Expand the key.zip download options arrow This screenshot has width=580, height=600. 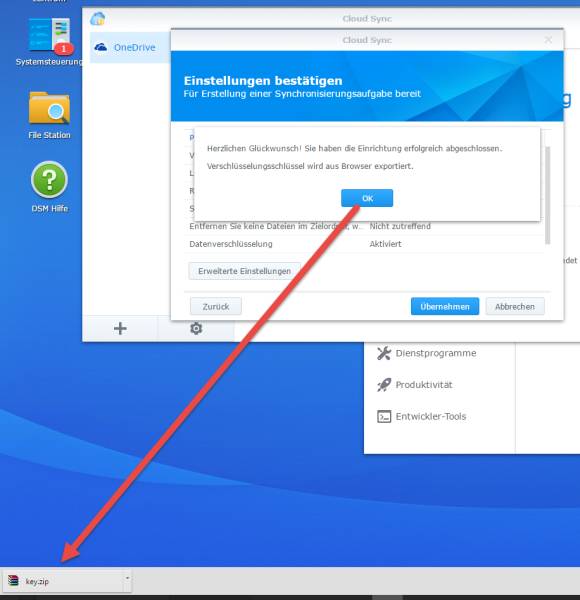[x=127, y=578]
